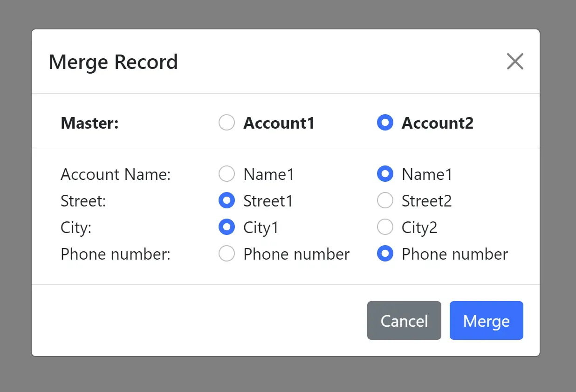Keep Account2's phone number selected
This screenshot has width=576, height=392.
point(385,254)
